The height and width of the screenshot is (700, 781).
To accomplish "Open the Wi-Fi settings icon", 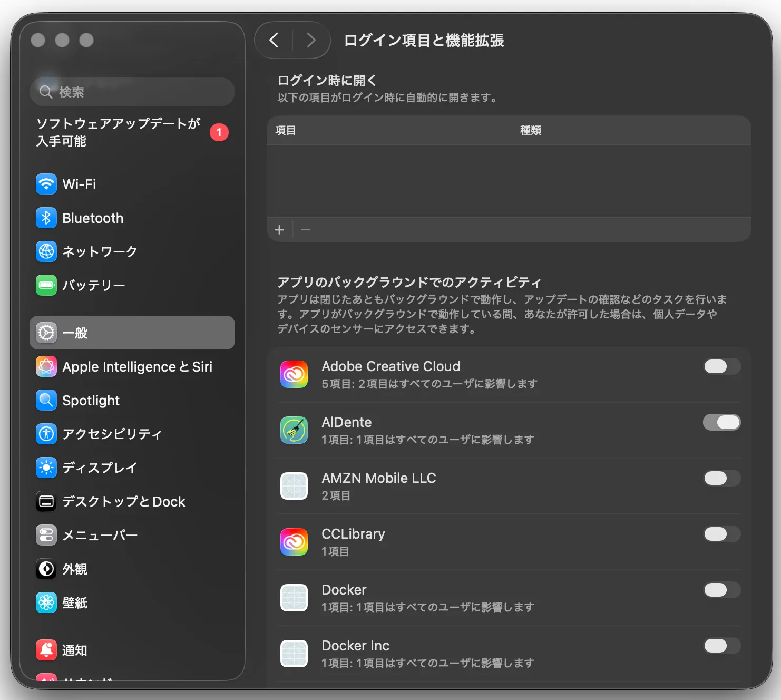I will (x=46, y=184).
